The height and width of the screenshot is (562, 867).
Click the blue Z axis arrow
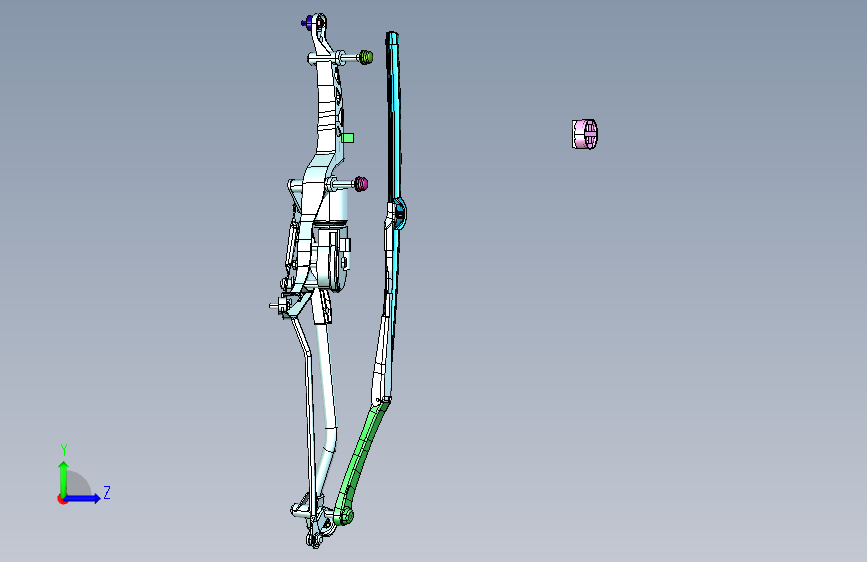coord(82,498)
